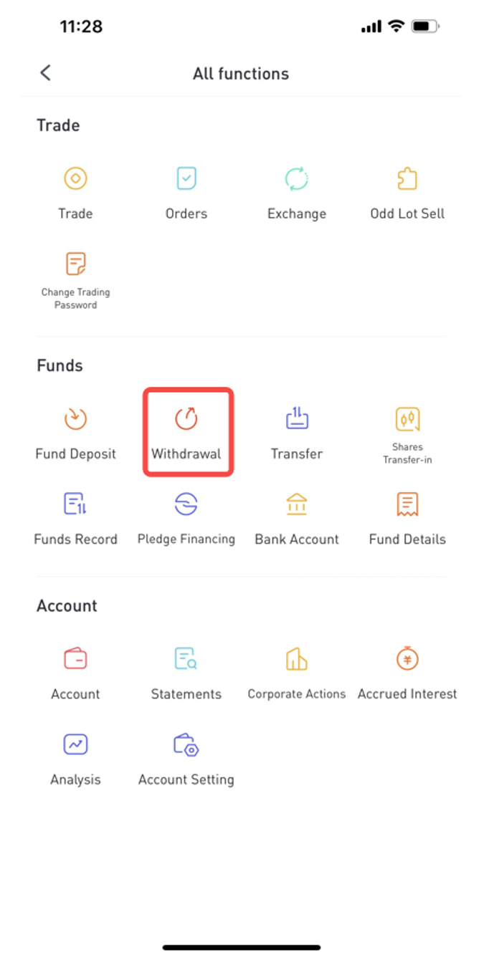The image size is (499, 980).
Task: Check the Accrued Interest icon
Action: tap(407, 658)
